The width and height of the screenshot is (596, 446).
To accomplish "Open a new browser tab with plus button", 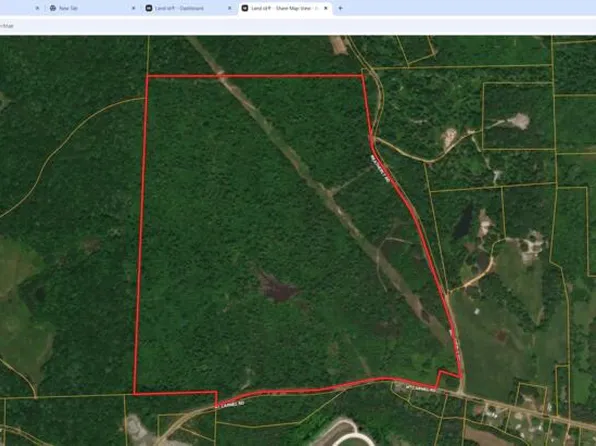I will 341,8.
